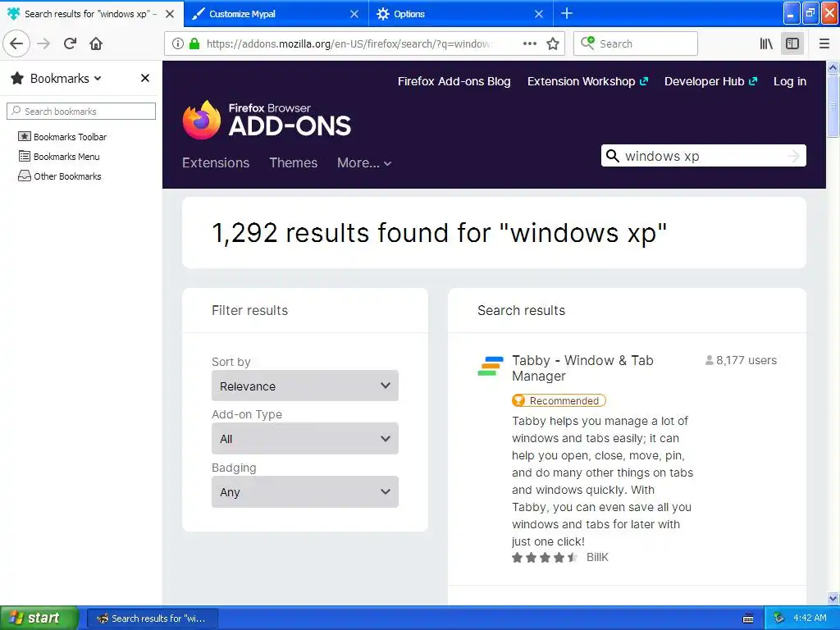This screenshot has height=630, width=840.
Task: Click the browser toolbar Search box
Action: click(636, 44)
